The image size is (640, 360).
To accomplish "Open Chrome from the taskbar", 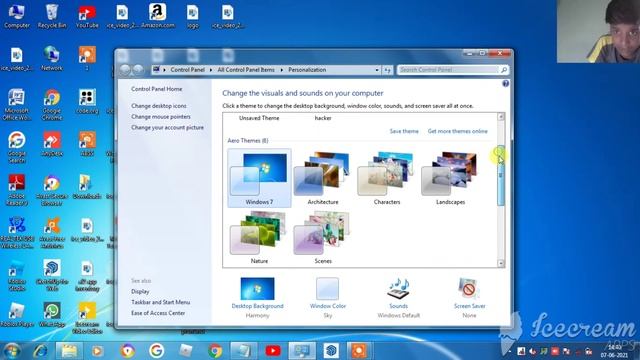I will click(x=215, y=351).
